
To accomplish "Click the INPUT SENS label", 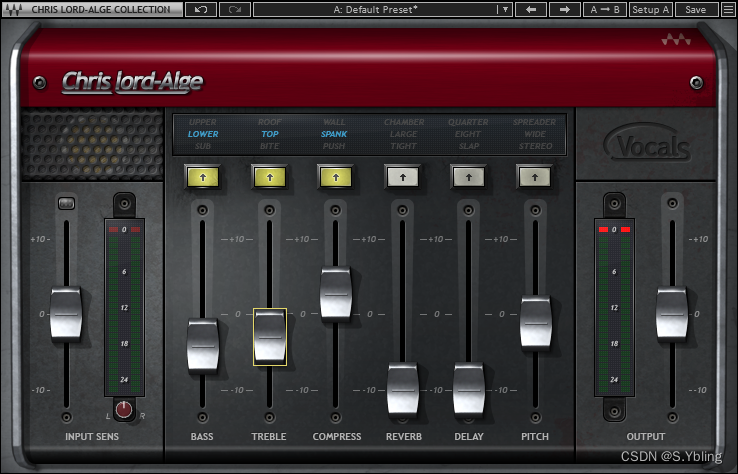I will 92,436.
